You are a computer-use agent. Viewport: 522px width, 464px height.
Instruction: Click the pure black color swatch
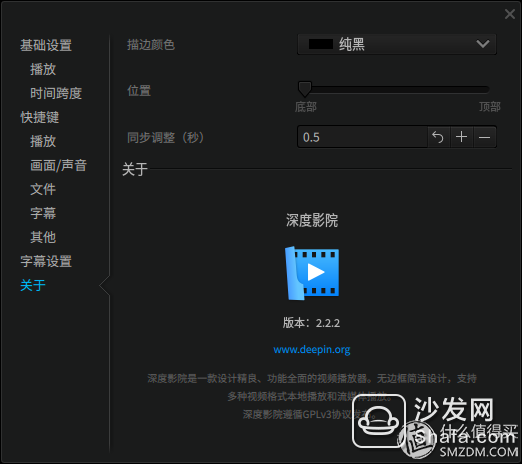(x=321, y=44)
